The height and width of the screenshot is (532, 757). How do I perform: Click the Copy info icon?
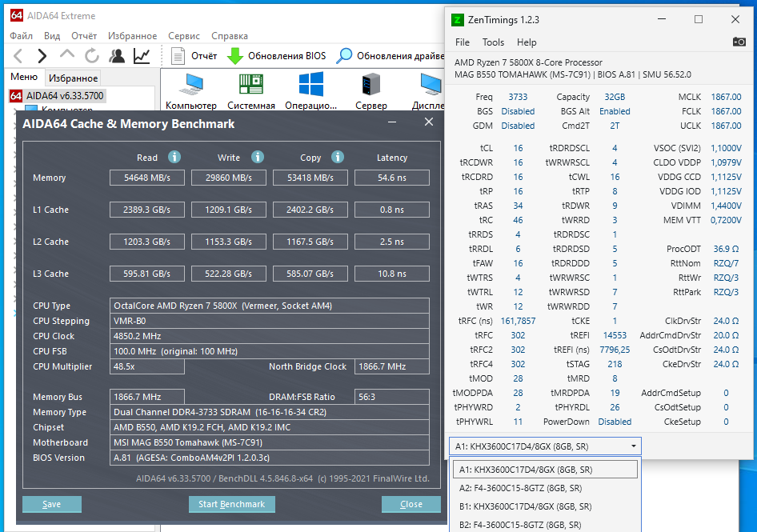click(x=338, y=157)
